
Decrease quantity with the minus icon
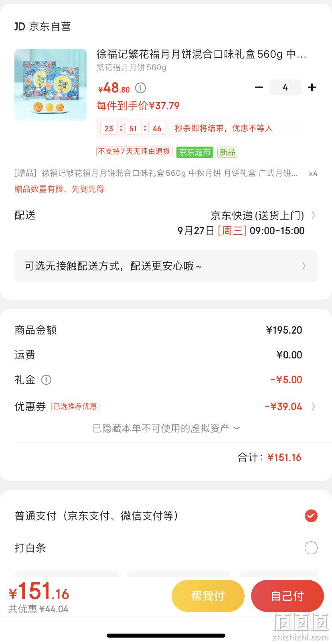[259, 87]
